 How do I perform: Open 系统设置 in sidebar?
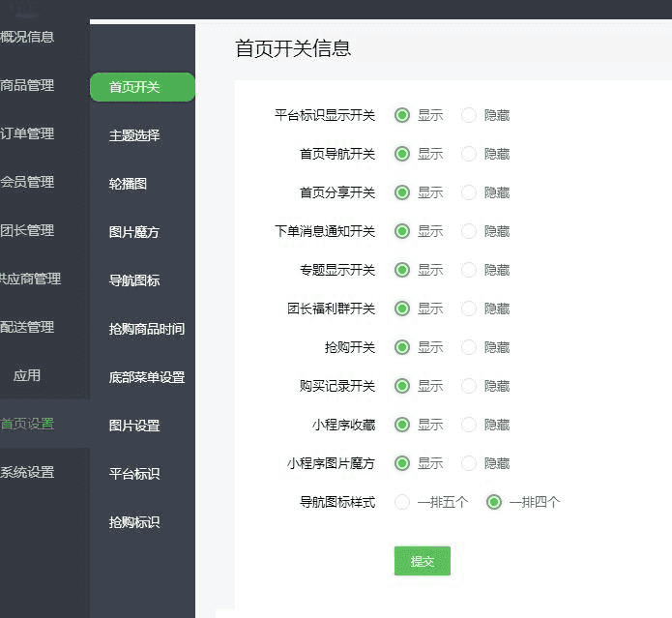[x=27, y=472]
